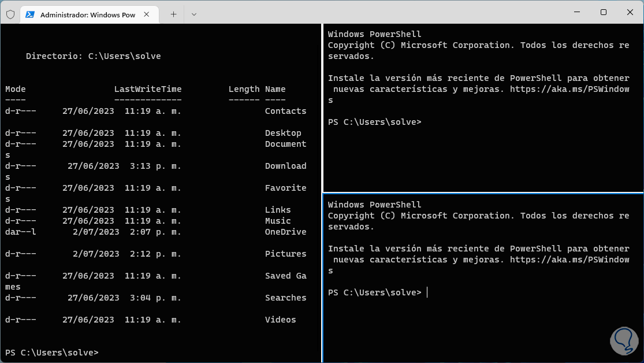Viewport: 644px width, 363px height.
Task: Click the lower-right pane's prompt cursor
Action: click(427, 292)
